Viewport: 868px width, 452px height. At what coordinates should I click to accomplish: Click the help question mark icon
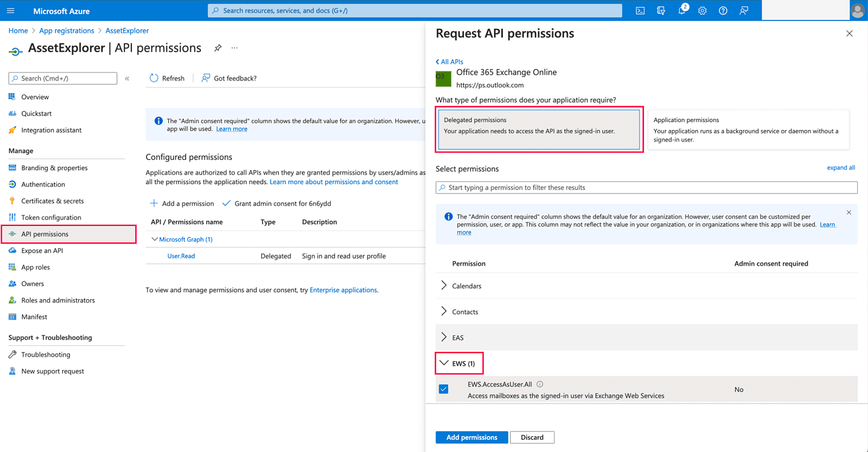click(723, 11)
